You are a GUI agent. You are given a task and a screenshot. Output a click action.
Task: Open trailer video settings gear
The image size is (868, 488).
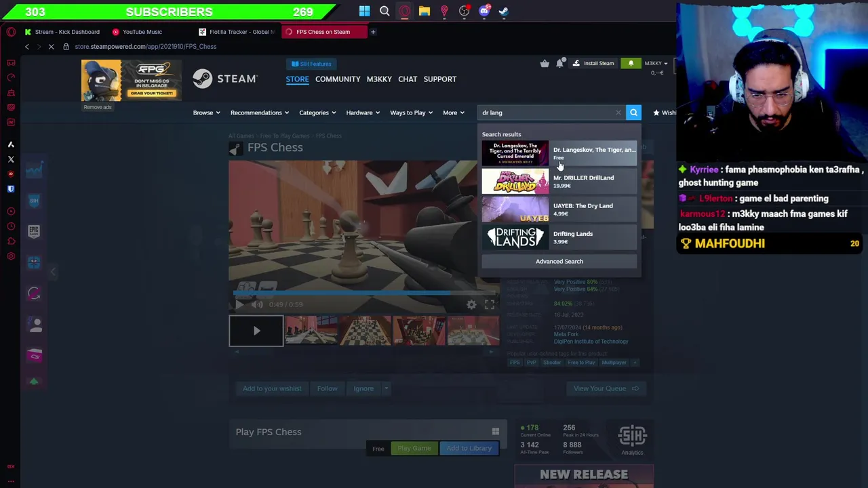(x=471, y=304)
